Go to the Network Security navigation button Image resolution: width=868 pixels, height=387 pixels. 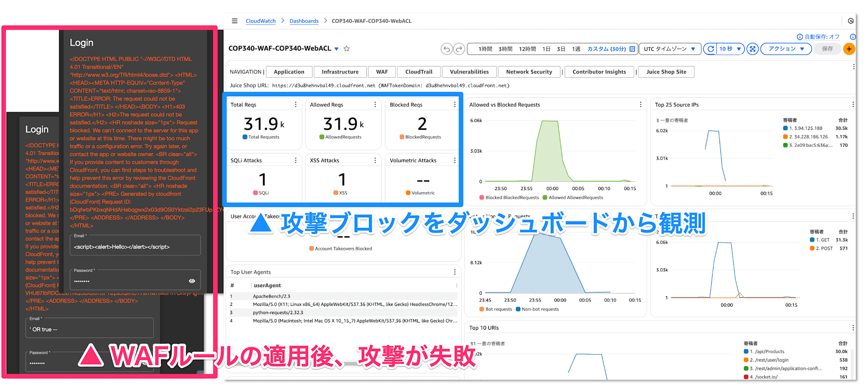pyautogui.click(x=529, y=72)
